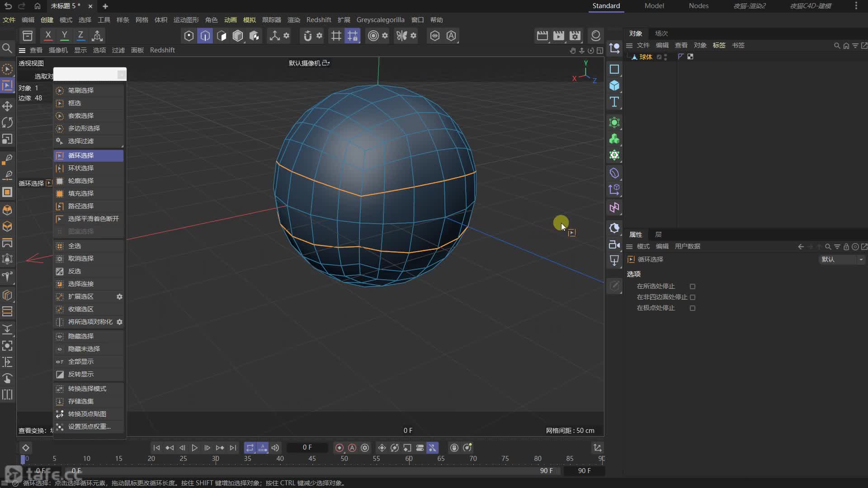Toggle position keyframe recording icon

382,448
